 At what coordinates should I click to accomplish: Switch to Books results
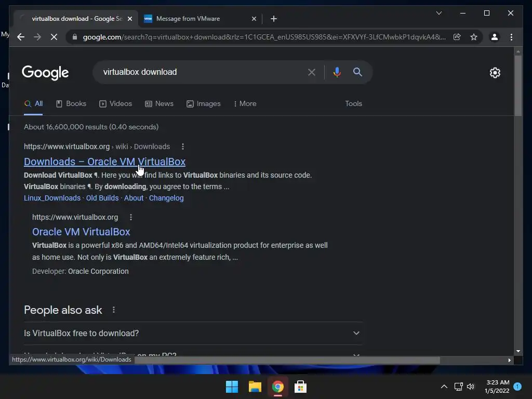71,104
